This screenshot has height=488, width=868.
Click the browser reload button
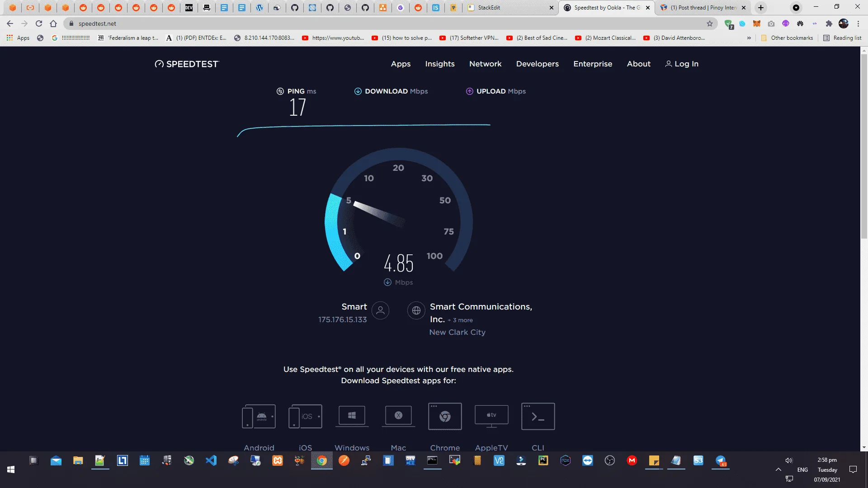[x=39, y=23]
